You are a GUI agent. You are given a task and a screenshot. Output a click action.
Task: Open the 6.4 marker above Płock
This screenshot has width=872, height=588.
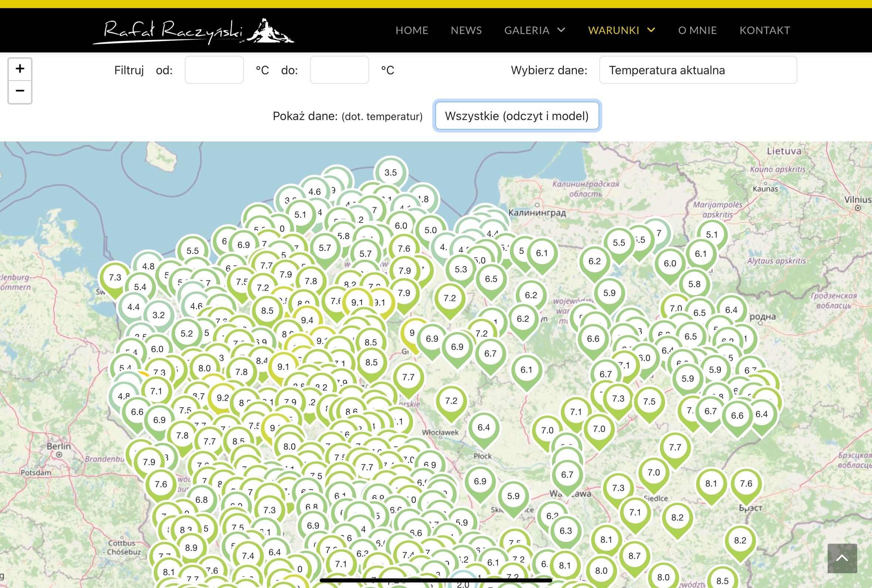(x=483, y=427)
